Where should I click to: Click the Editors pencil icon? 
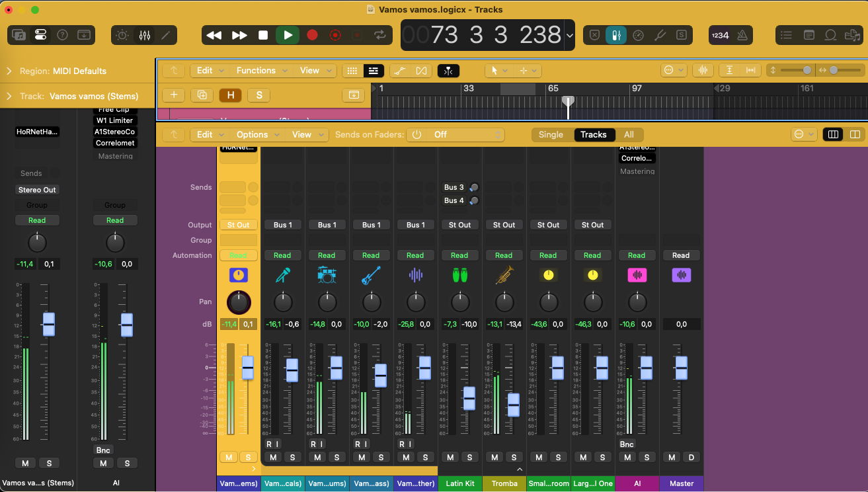(x=166, y=35)
